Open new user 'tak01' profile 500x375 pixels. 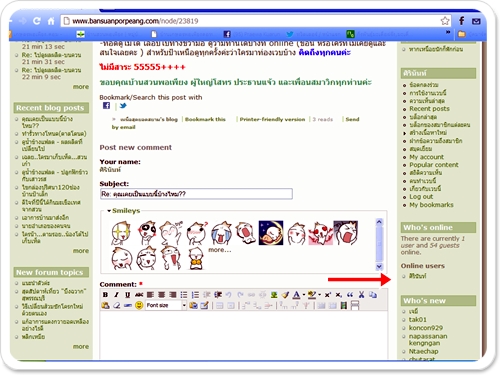417,319
